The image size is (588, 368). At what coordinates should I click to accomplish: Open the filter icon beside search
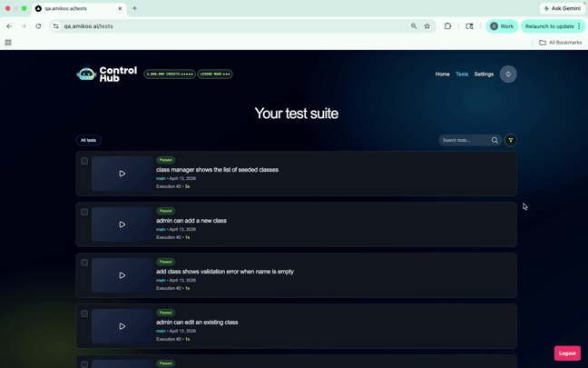coord(510,140)
